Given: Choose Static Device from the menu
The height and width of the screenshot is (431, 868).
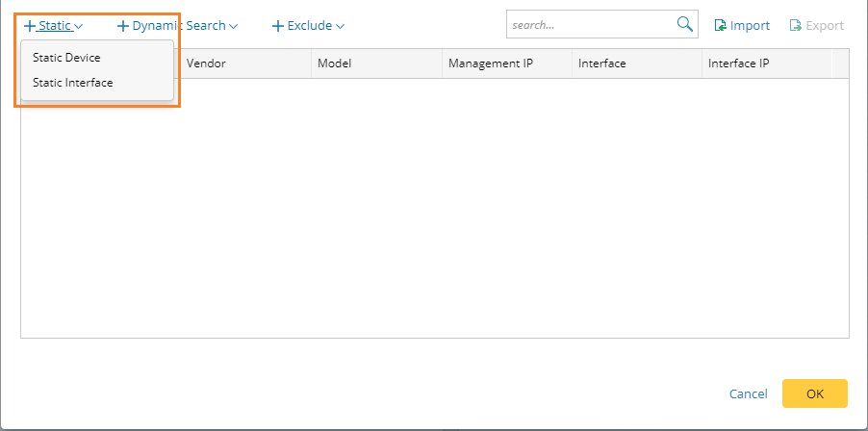Looking at the screenshot, I should [x=66, y=58].
